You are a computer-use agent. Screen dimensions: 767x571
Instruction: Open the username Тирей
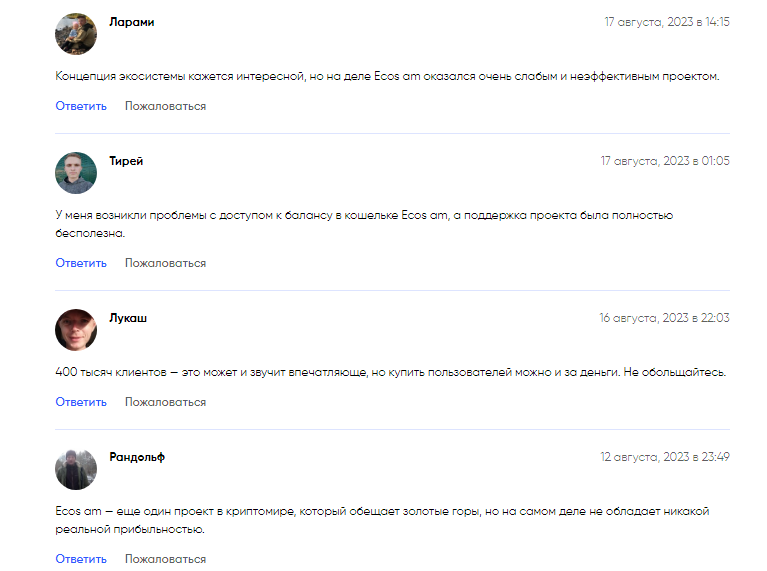(x=126, y=161)
